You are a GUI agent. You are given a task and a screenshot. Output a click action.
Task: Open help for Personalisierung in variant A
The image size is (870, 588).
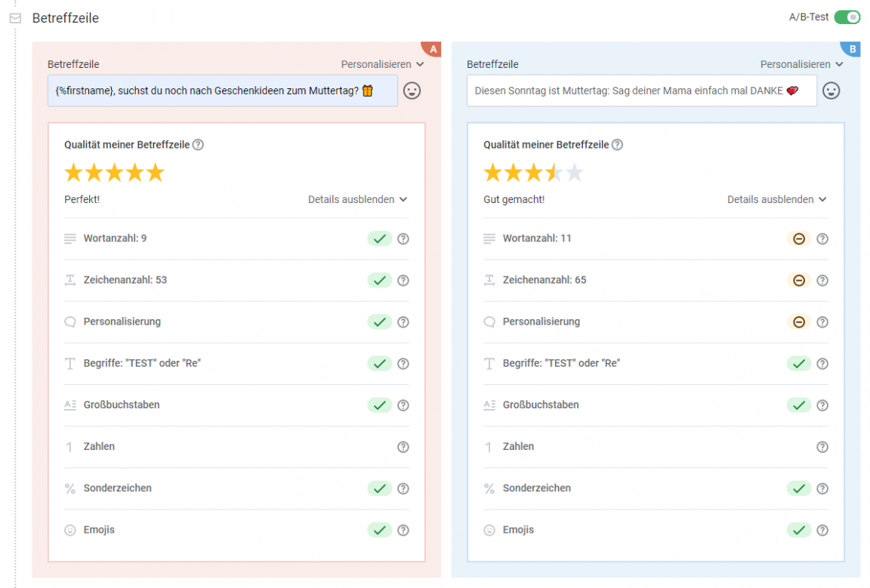click(403, 322)
